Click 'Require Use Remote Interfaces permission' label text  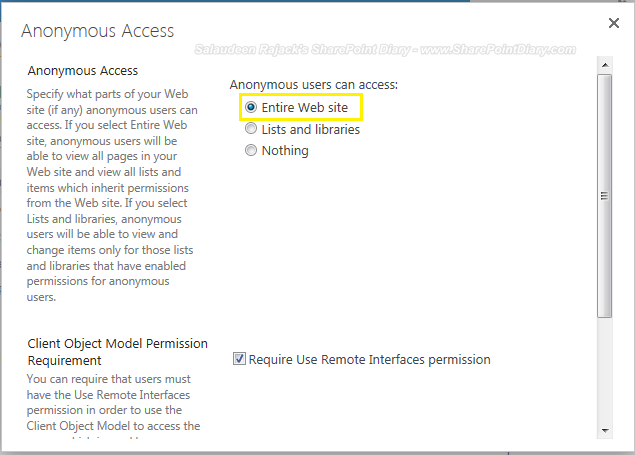click(369, 359)
